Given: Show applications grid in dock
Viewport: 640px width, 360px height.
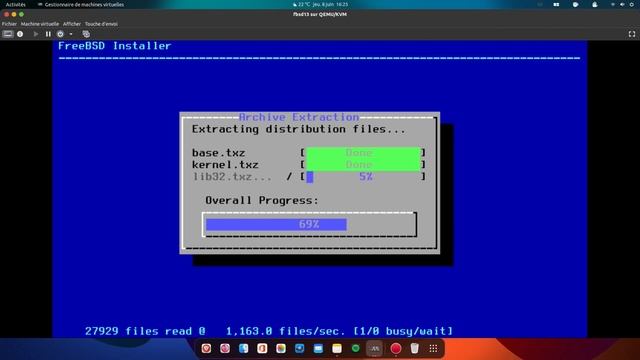Looking at the screenshot, I should point(433,349).
